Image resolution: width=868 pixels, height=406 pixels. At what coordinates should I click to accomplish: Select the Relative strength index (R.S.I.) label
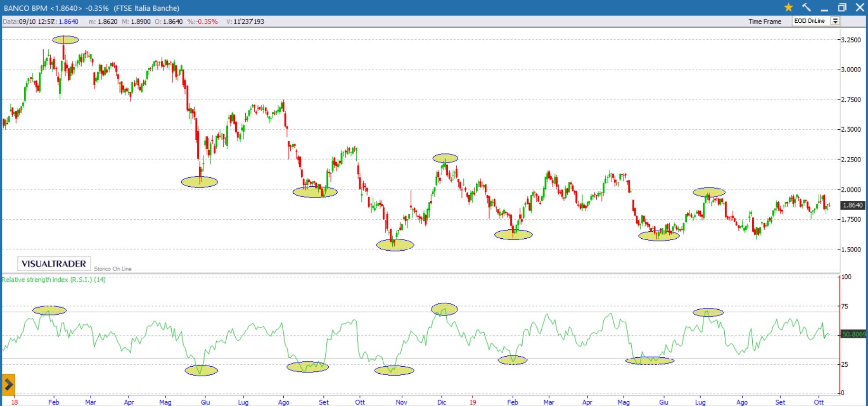[54, 280]
